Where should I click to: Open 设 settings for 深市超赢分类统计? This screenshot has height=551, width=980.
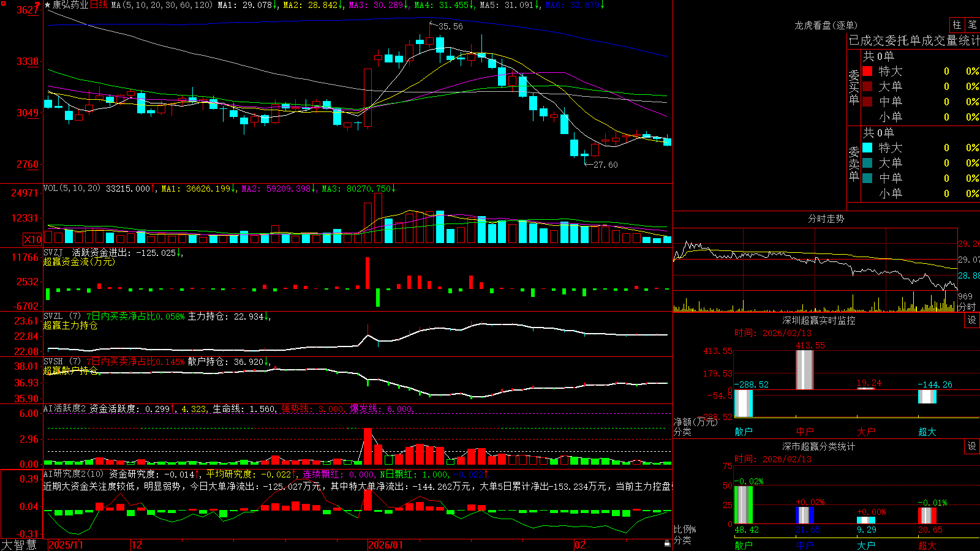972,446
